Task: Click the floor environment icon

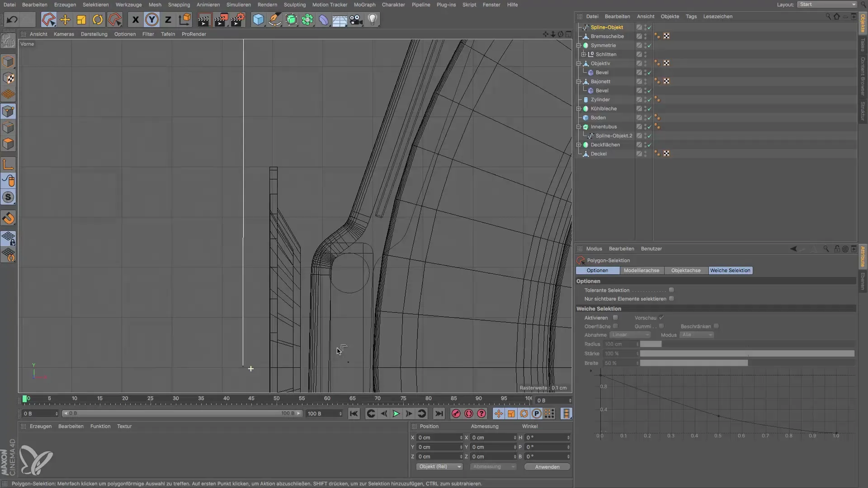Action: point(340,20)
